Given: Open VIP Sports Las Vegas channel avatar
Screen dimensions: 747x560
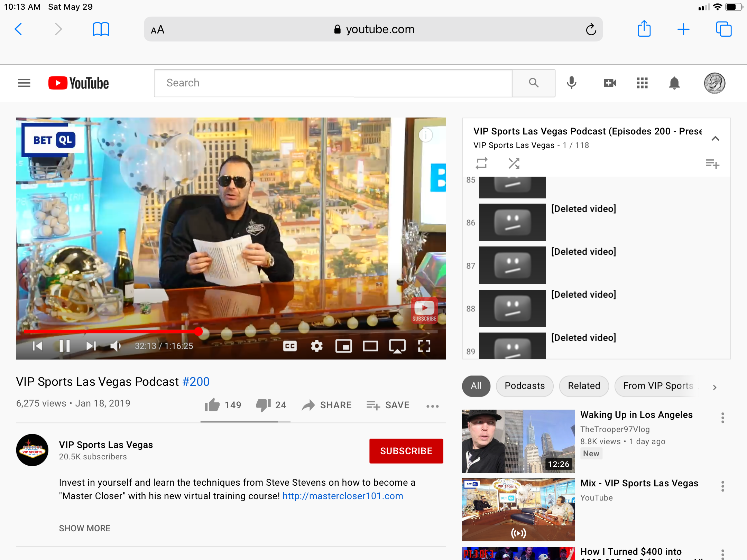Looking at the screenshot, I should tap(33, 450).
